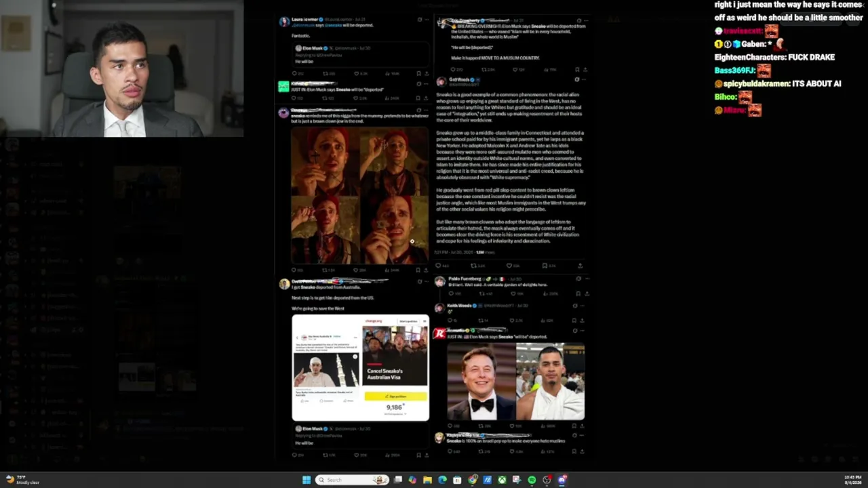Viewport: 868px width, 488px height.
Task: Bookmark the green-avatar JUST IN tweet
Action: pos(418,98)
